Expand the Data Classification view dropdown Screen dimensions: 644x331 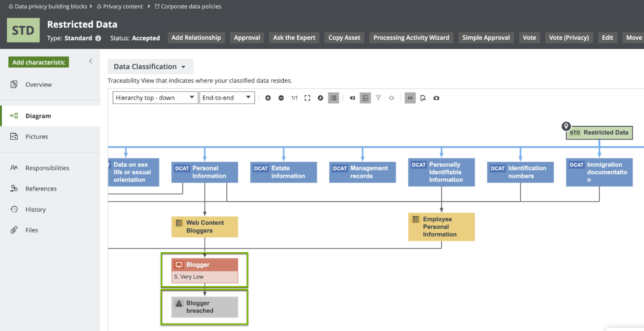click(x=150, y=67)
